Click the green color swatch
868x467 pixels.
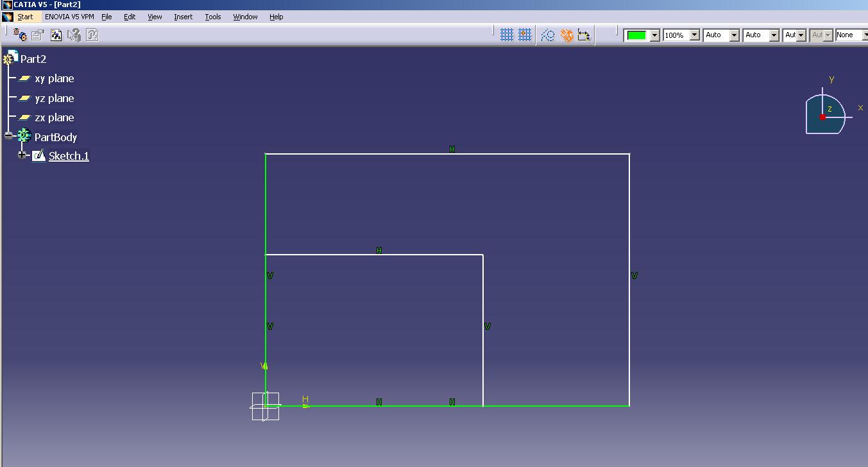coord(636,35)
